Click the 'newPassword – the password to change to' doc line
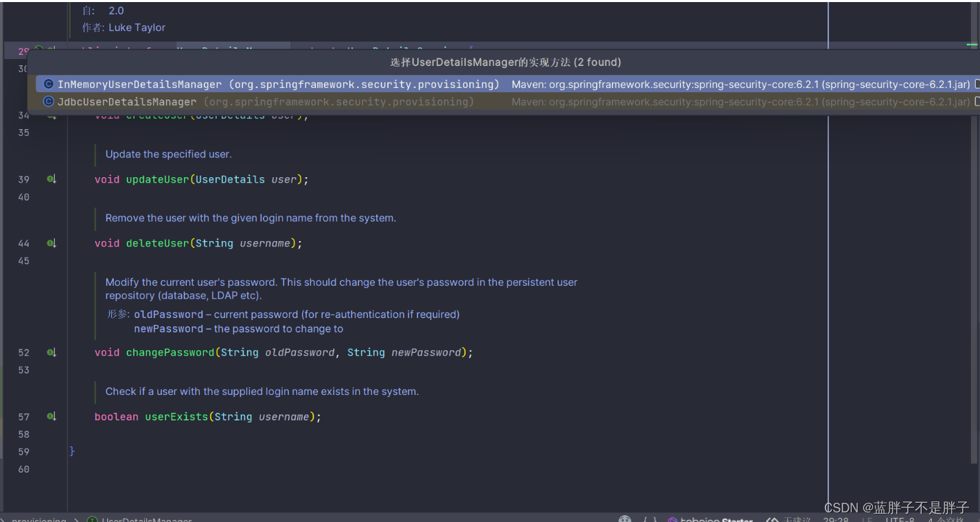The height and width of the screenshot is (522, 980). (238, 329)
